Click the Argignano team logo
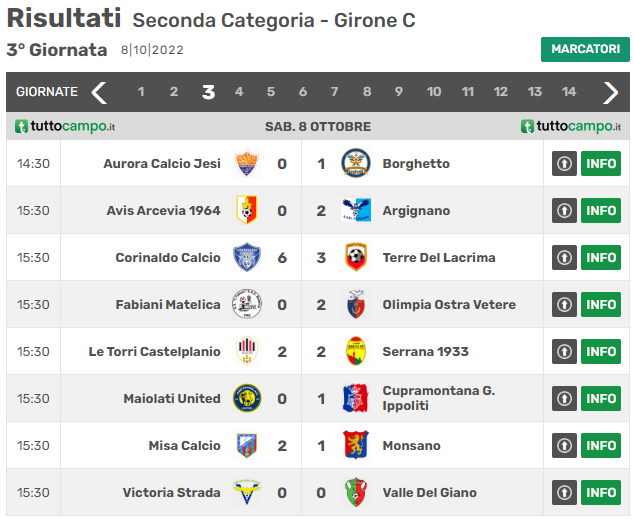 click(356, 210)
